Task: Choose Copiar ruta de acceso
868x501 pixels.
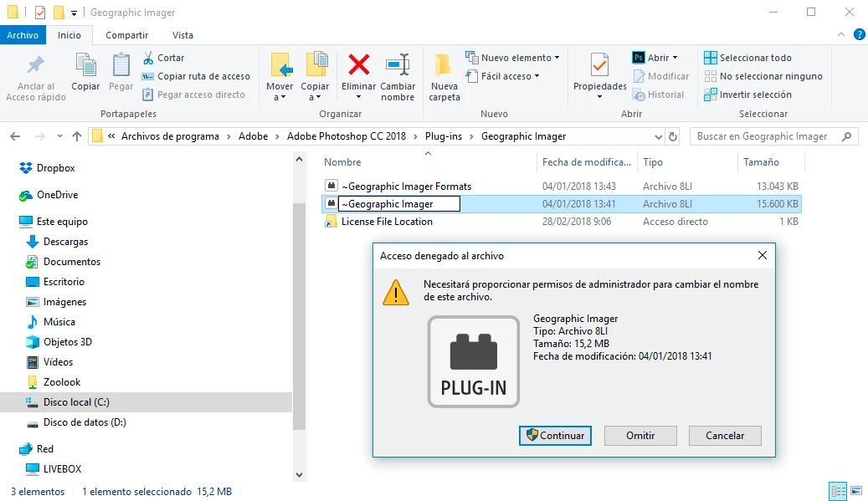Action: click(x=196, y=76)
